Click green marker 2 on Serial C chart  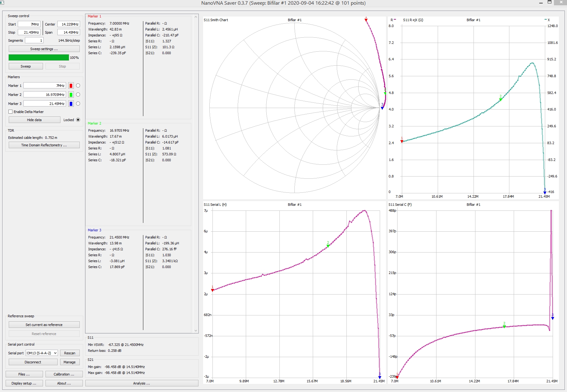[x=504, y=327]
